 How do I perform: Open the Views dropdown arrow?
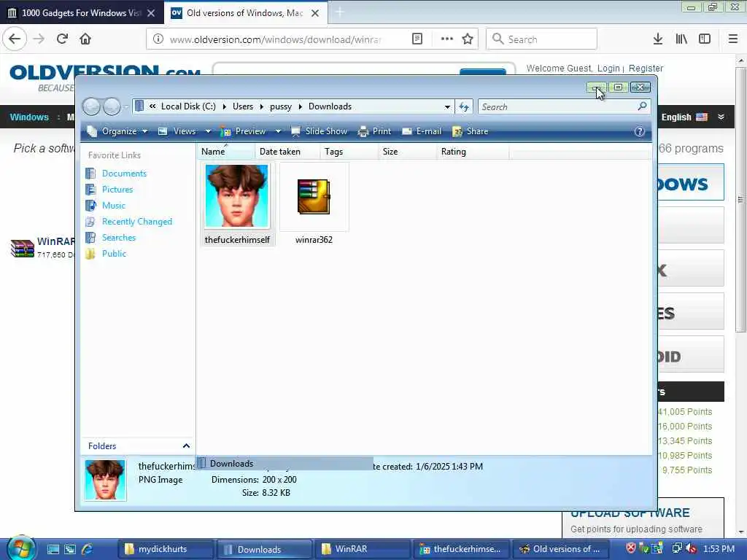[208, 131]
